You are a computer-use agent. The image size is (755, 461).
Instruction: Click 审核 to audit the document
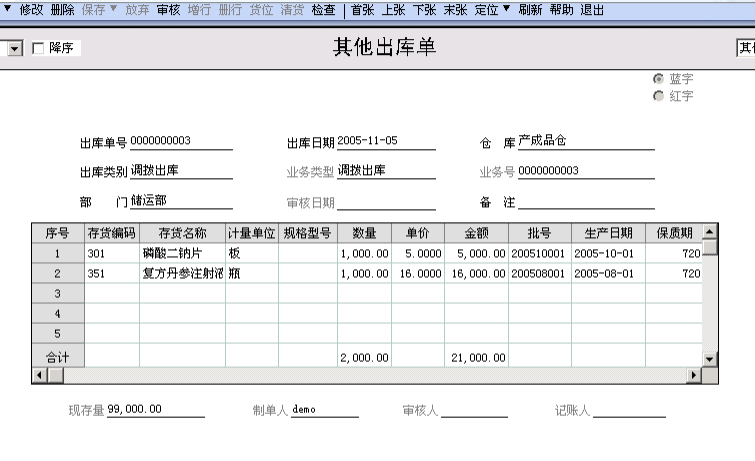(169, 10)
